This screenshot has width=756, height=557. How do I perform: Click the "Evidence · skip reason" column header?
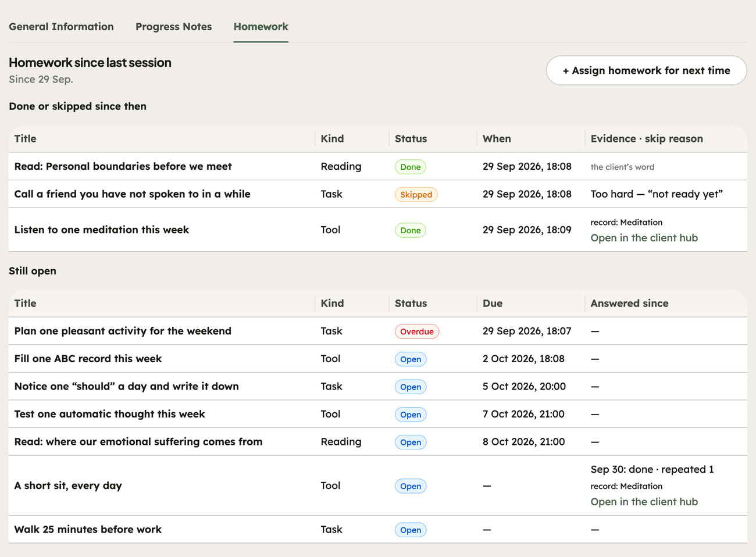[x=647, y=138]
